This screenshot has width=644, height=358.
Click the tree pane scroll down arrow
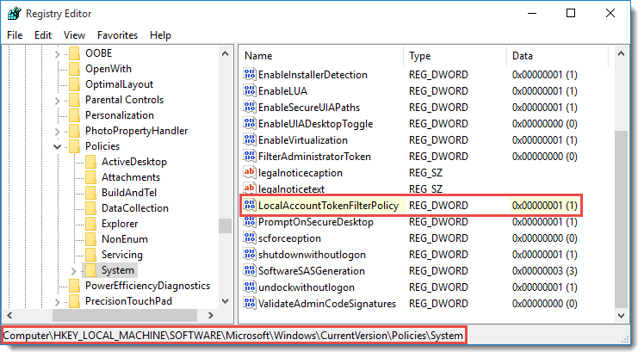pos(225,301)
